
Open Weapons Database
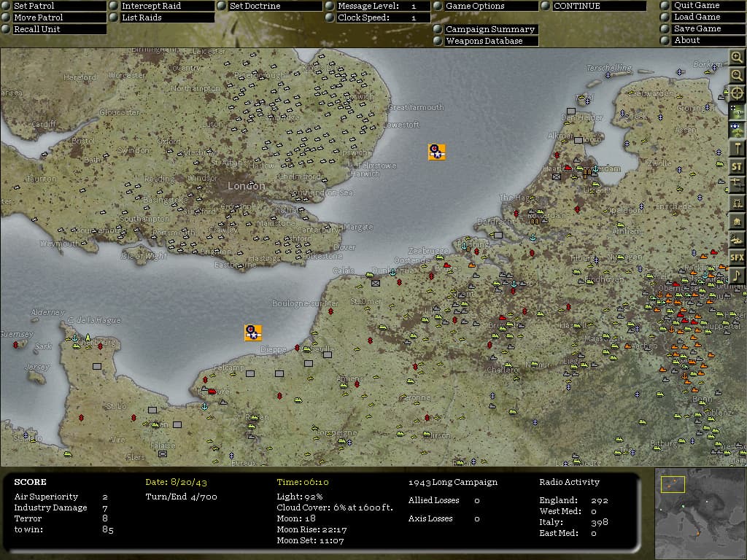pyautogui.click(x=491, y=41)
